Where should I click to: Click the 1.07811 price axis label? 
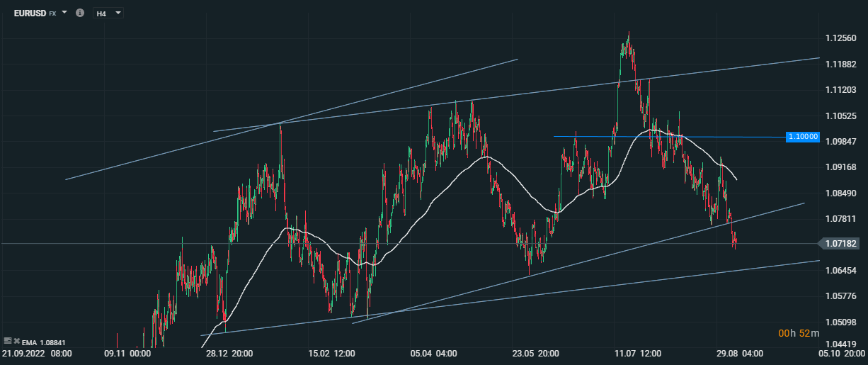pos(842,218)
